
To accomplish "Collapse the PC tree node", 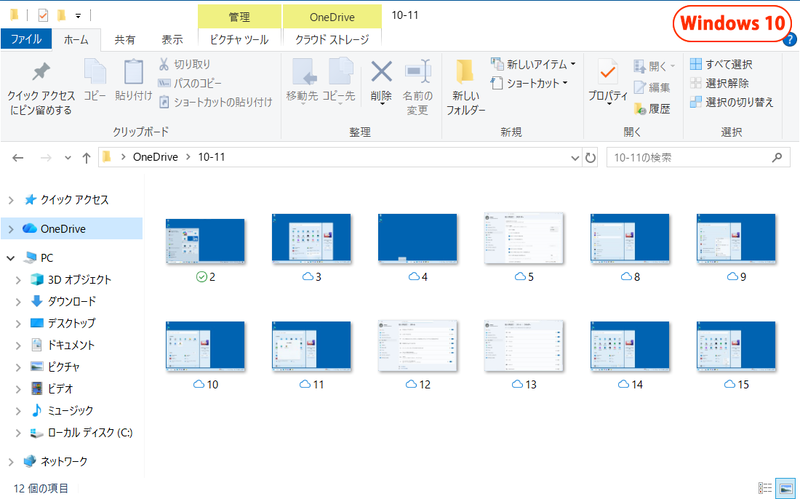I will pyautogui.click(x=11, y=258).
